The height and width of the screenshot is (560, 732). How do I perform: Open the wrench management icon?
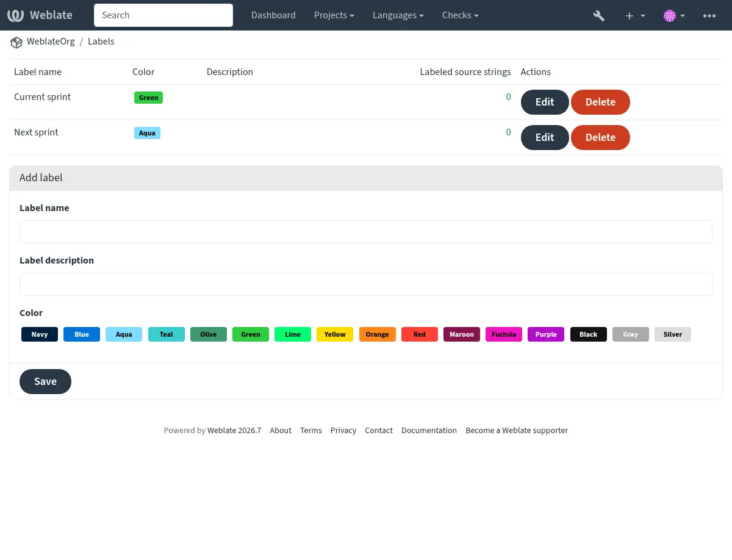[599, 15]
